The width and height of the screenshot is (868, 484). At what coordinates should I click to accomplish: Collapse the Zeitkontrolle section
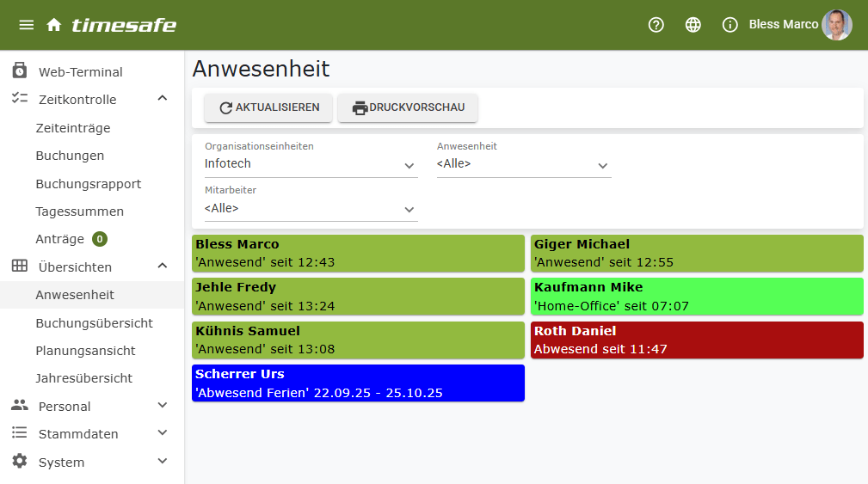point(163,99)
